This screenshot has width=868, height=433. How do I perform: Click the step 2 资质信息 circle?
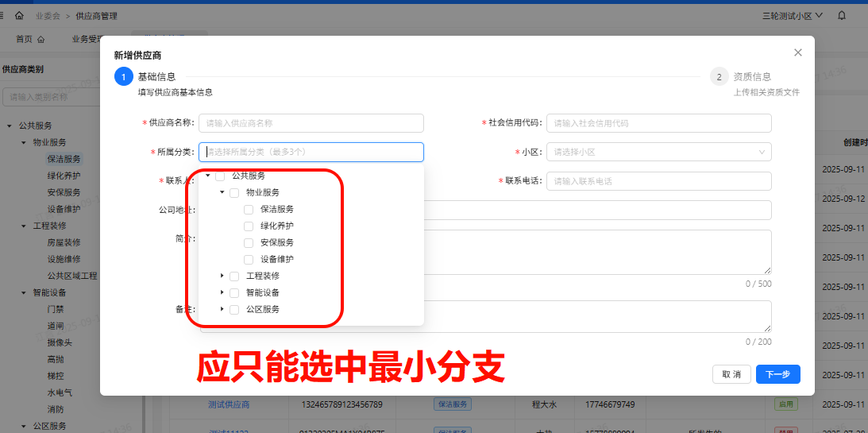tap(719, 77)
